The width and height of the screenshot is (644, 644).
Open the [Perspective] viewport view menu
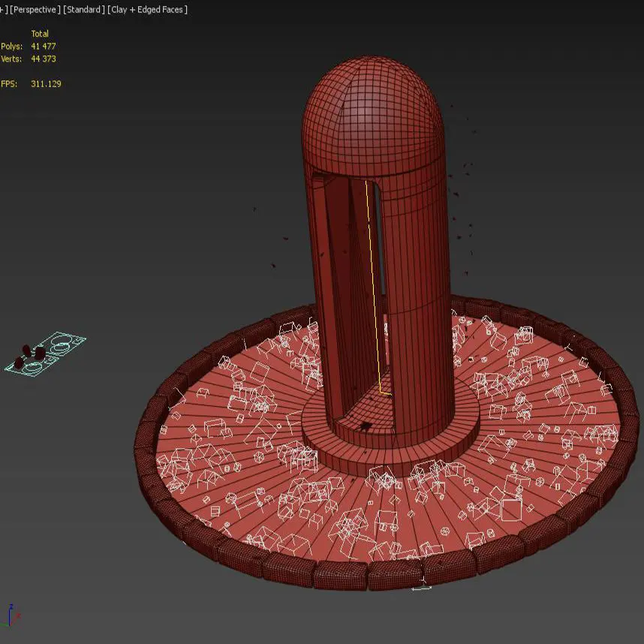click(35, 10)
